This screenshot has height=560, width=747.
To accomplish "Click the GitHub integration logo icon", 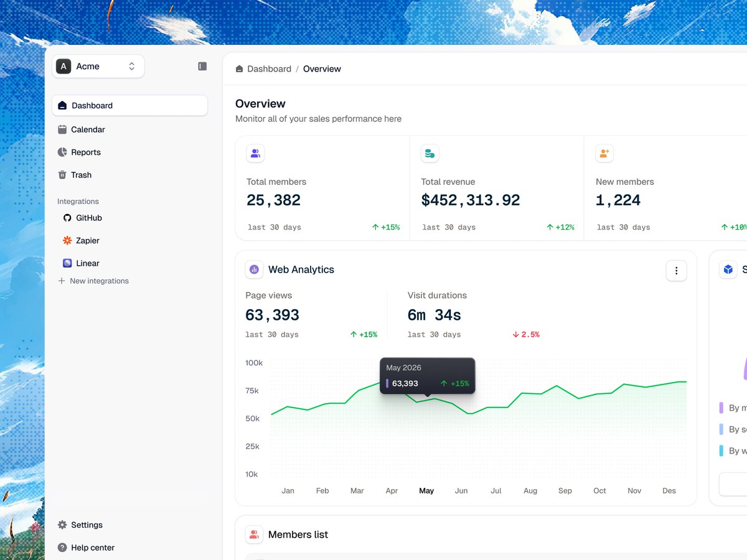I will tap(67, 218).
